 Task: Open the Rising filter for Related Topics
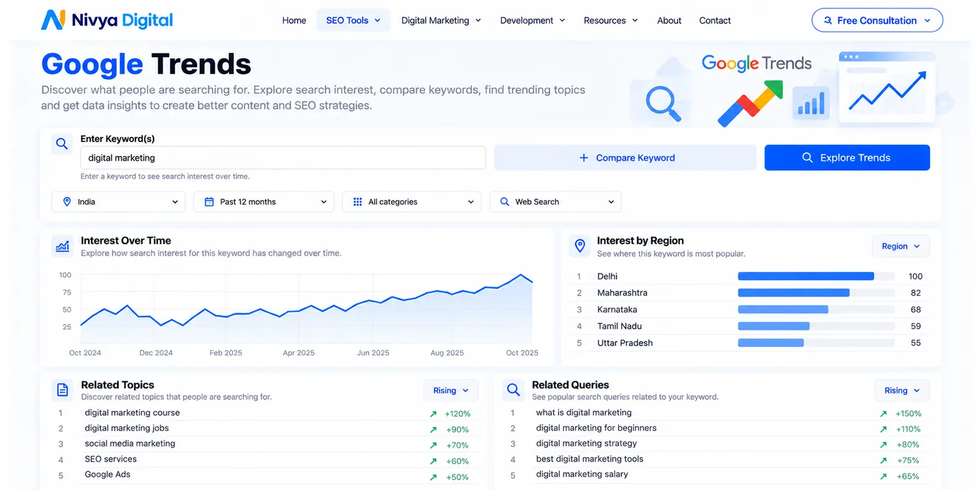[x=451, y=390]
